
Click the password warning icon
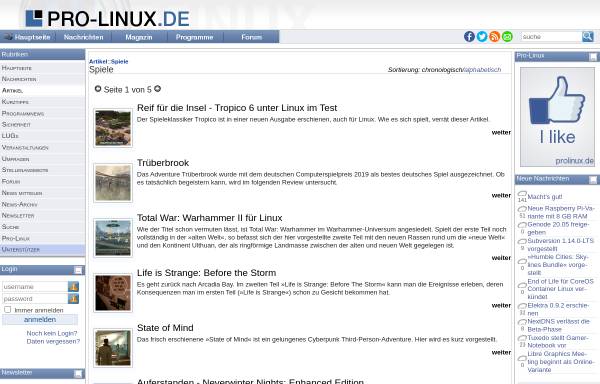[x=73, y=298]
